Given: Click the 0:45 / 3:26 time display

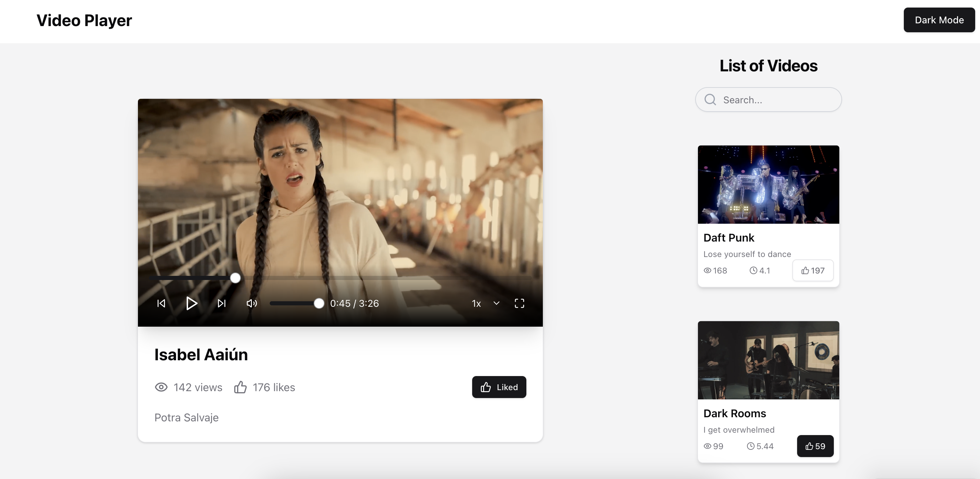Looking at the screenshot, I should (x=354, y=303).
